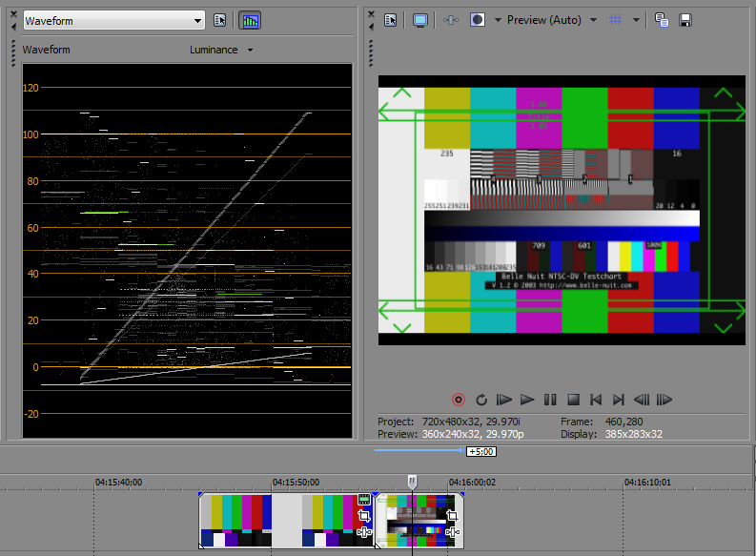This screenshot has width=756, height=556.
Task: Pause the video preview
Action: coord(550,400)
